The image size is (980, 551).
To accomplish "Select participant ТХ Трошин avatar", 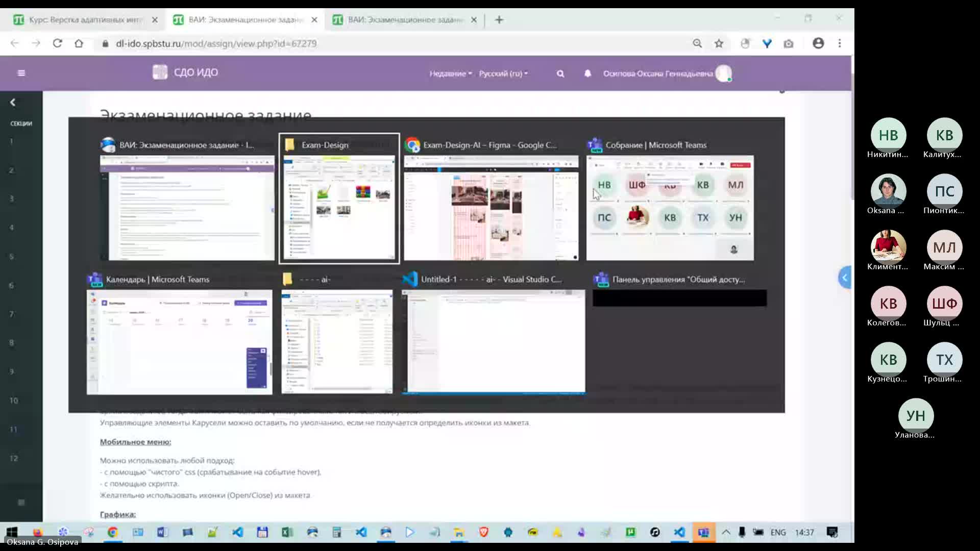I will [944, 360].
